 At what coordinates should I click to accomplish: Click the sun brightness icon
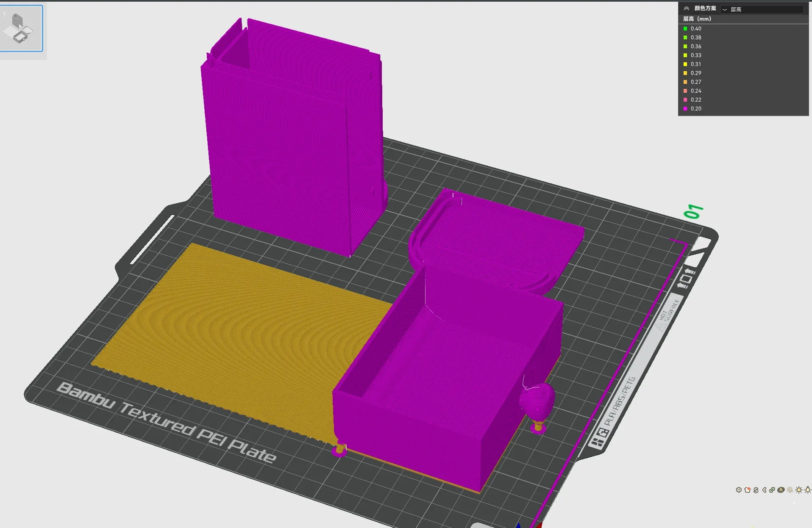[799, 490]
